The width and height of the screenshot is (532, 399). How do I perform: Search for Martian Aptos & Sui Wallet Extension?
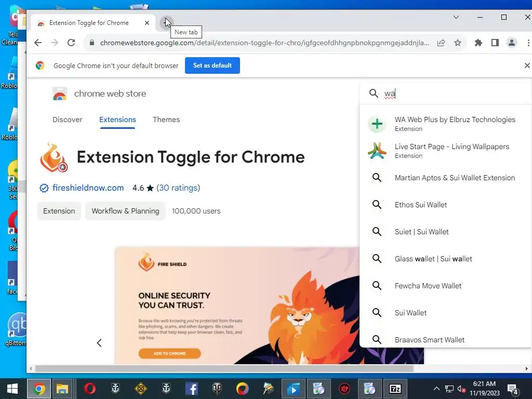click(446, 178)
